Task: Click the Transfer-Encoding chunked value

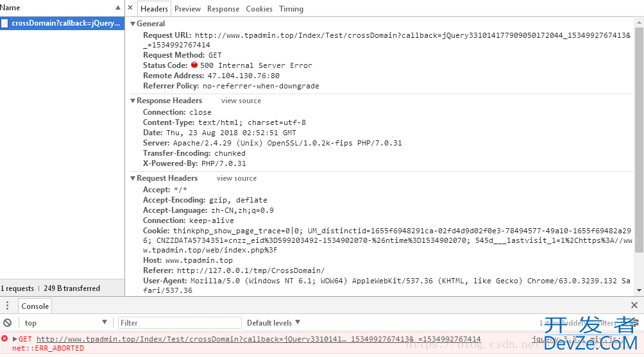Action: coord(230,153)
